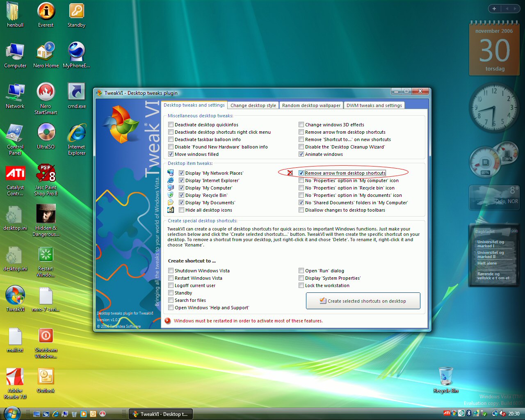Screen dimensions: 525x420
Task: Select the mail.txt file icon
Action: 15,339
